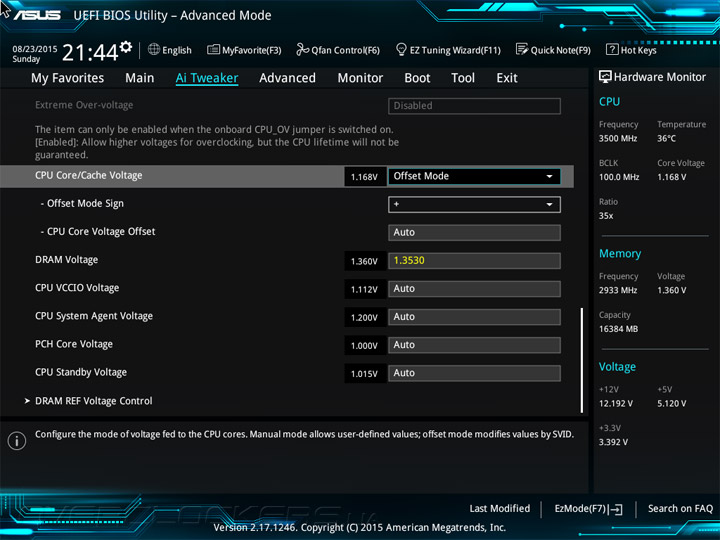Open CPU Core/Cache Voltage Offset Mode dropdown
720x540 pixels.
click(474, 176)
